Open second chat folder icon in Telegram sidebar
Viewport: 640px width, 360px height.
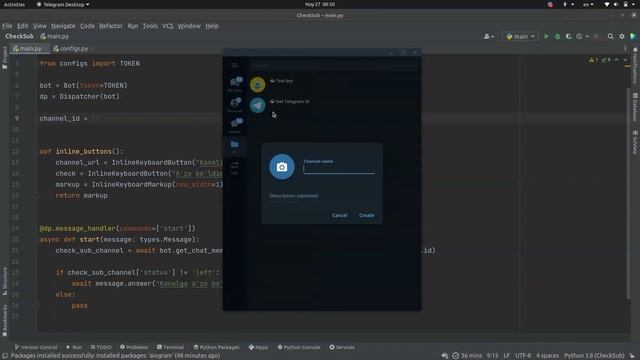point(235,104)
